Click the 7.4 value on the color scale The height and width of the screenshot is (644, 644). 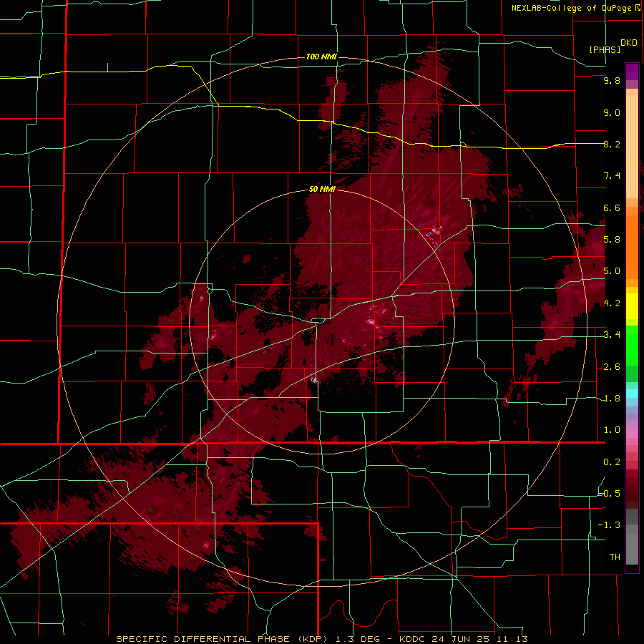[612, 176]
